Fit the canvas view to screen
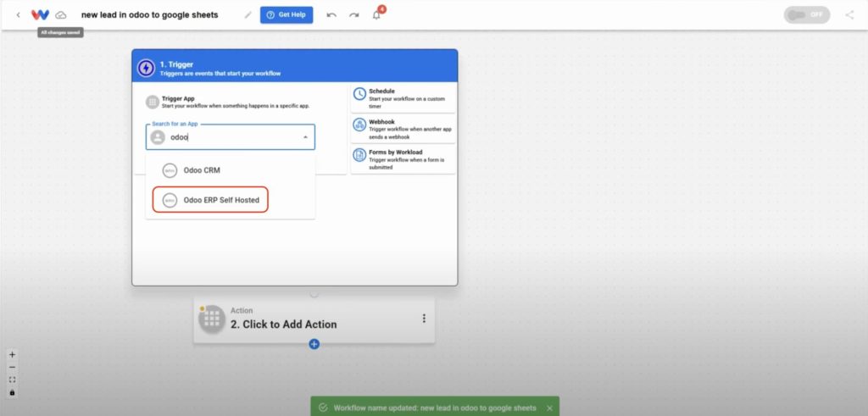 click(12, 380)
